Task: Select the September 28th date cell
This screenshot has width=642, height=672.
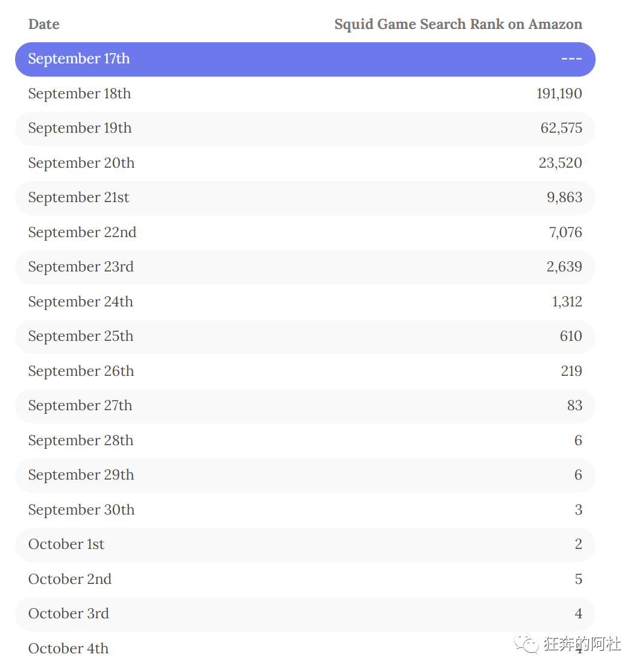Action: (81, 440)
